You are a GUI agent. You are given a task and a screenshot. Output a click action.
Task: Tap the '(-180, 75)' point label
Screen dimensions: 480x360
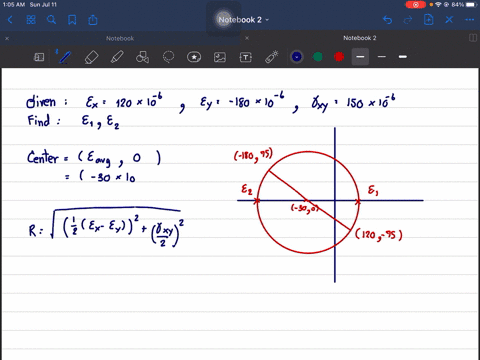coord(253,155)
